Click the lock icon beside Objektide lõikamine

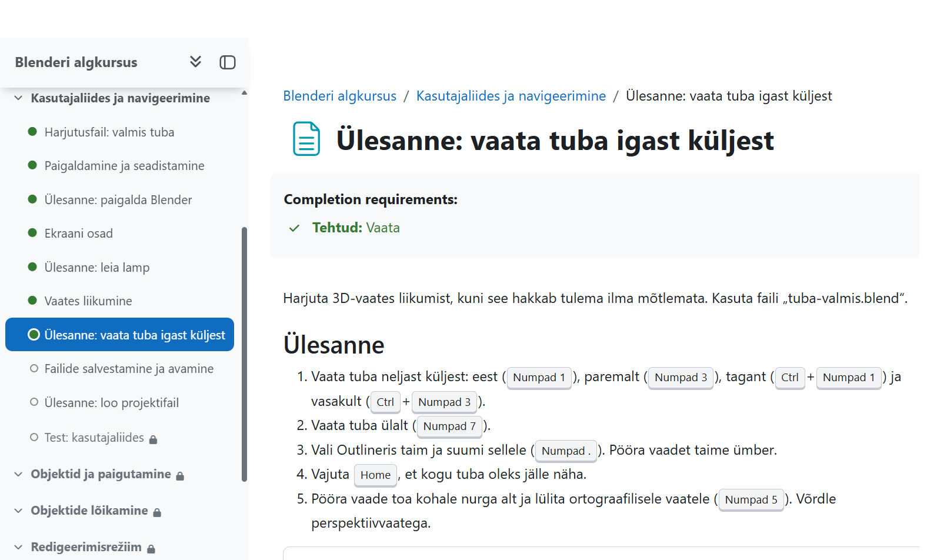click(157, 512)
